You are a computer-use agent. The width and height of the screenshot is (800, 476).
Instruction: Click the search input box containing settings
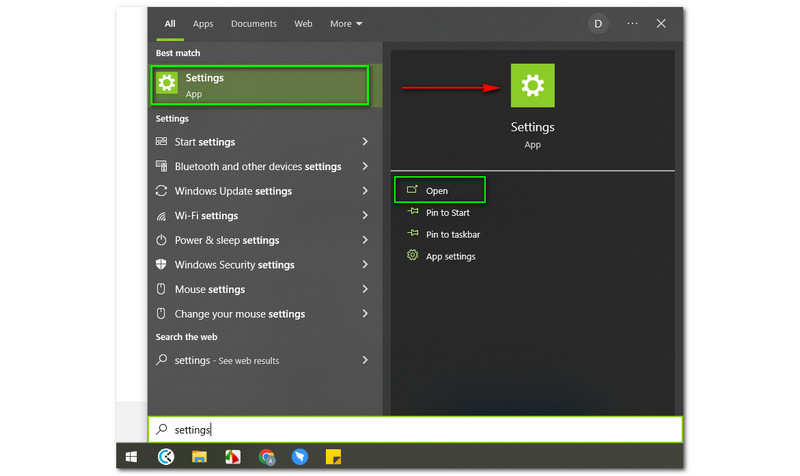click(x=415, y=429)
